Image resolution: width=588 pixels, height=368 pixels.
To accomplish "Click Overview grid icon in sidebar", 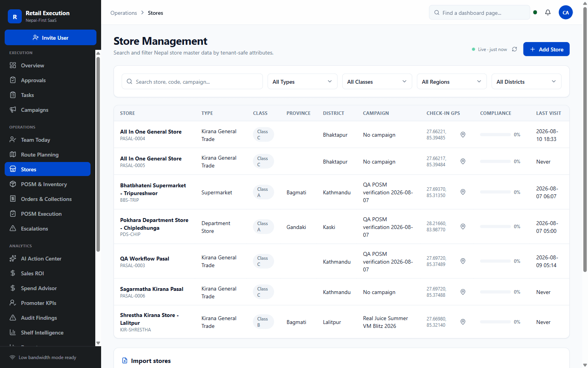I will point(13,65).
